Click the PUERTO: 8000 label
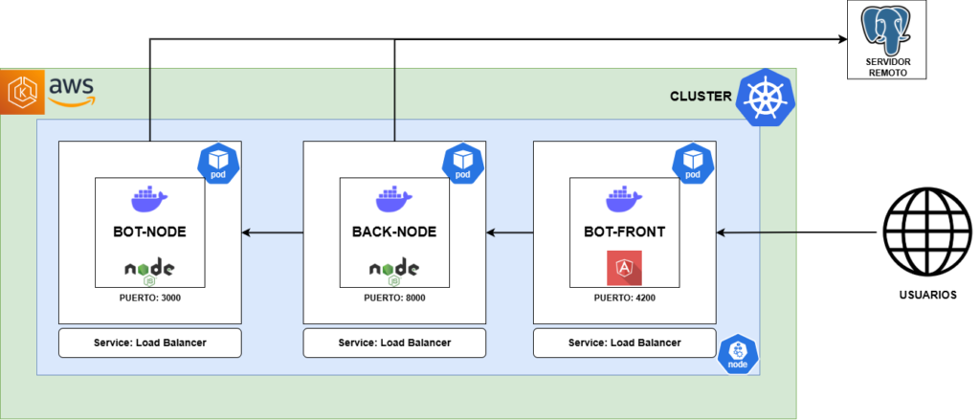This screenshot has width=980, height=420. click(x=394, y=298)
